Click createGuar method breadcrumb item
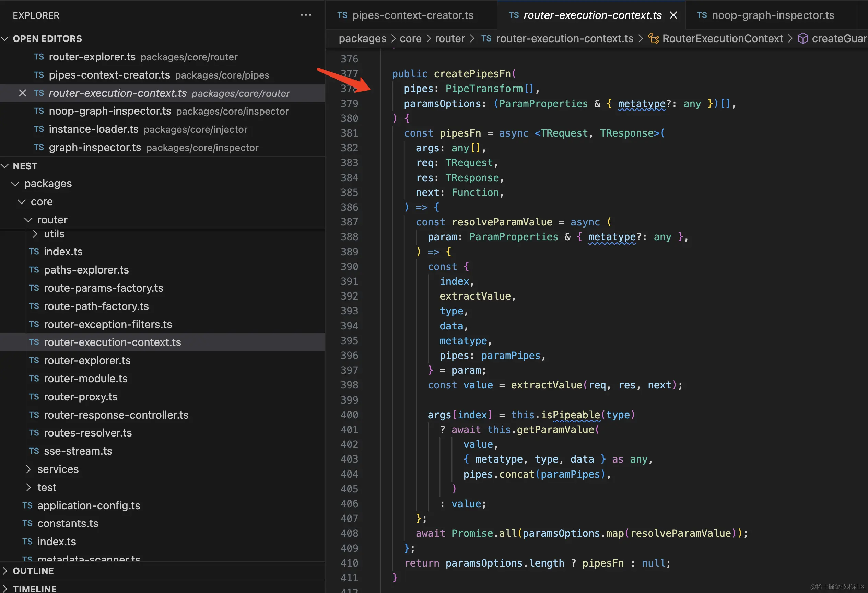Screen dimensions: 868x593 pos(833,38)
